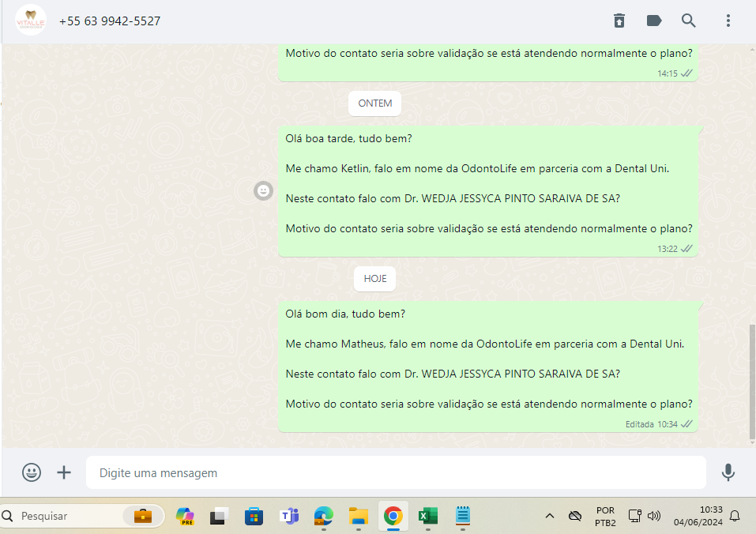756x534 pixels.
Task: Click the chat vertical scrollbar thumb
Action: [752, 382]
